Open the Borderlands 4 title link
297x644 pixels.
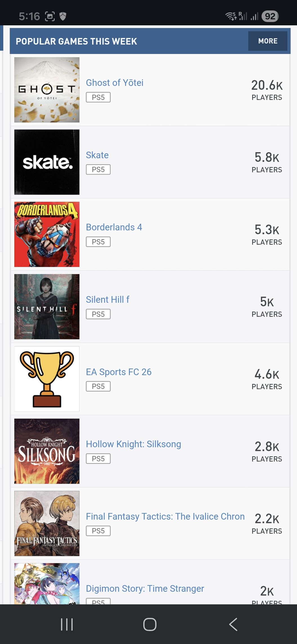coord(114,227)
